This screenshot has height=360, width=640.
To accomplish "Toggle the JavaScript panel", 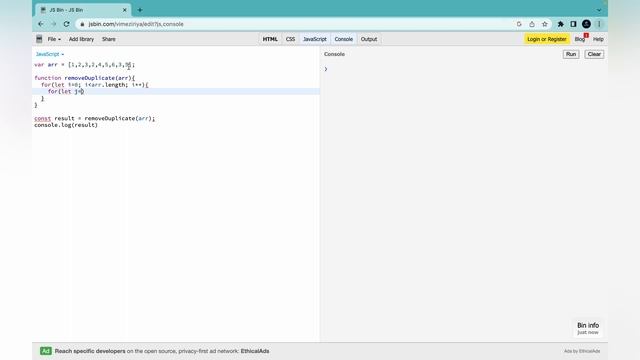I will point(315,39).
